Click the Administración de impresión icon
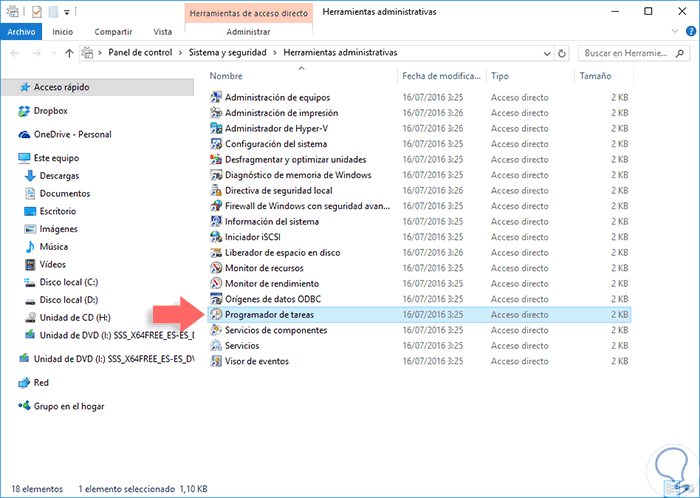The image size is (700, 498). [216, 113]
